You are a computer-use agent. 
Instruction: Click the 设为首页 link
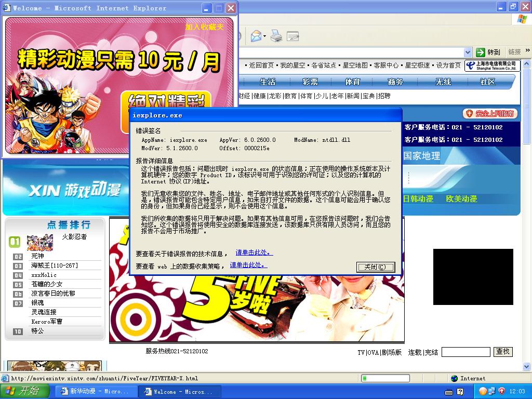click(x=448, y=65)
